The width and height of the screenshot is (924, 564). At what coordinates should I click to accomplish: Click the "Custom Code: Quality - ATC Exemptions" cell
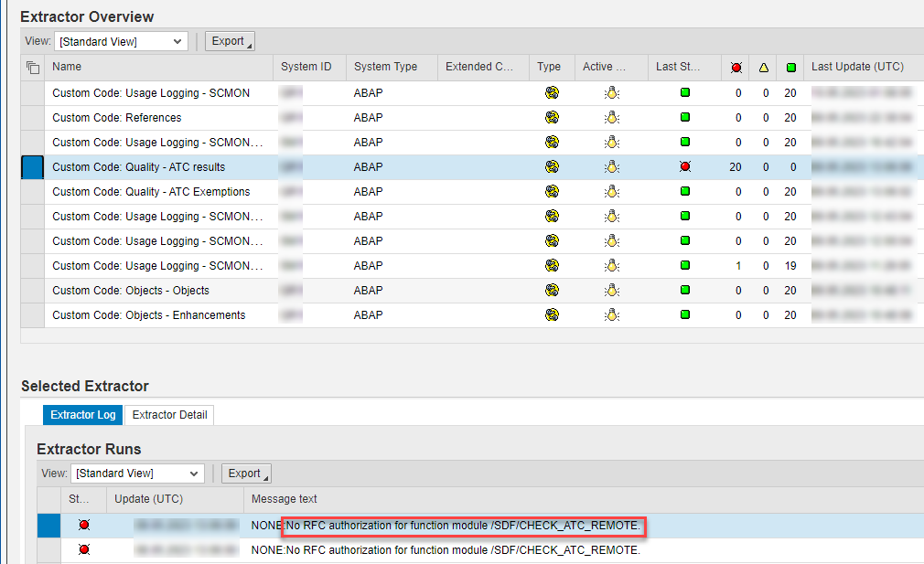pyautogui.click(x=151, y=192)
